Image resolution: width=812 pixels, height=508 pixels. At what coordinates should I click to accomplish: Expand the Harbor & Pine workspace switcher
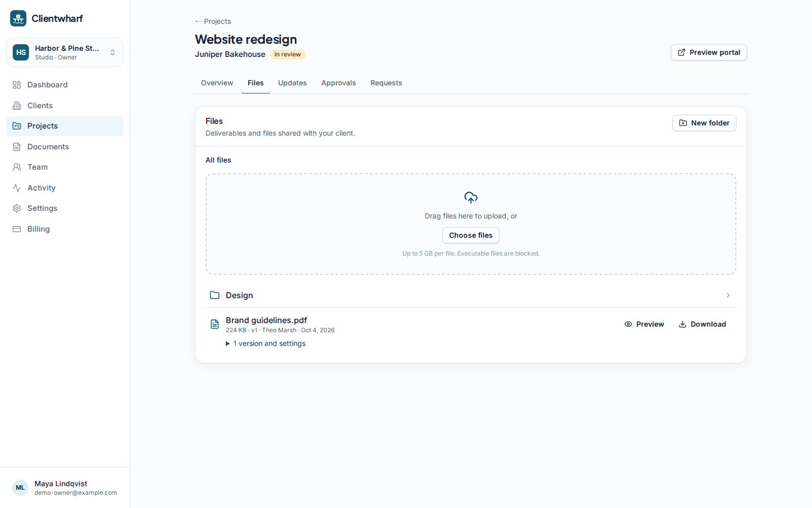(x=64, y=52)
